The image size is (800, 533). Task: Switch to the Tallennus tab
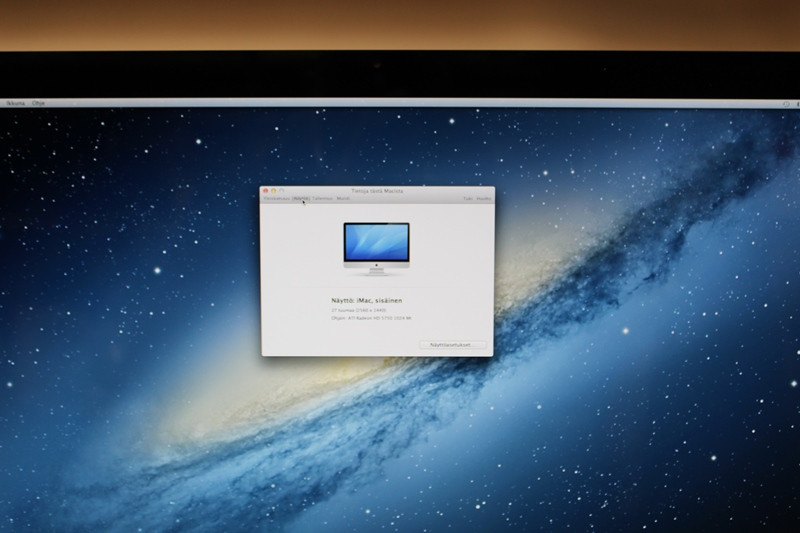point(322,198)
